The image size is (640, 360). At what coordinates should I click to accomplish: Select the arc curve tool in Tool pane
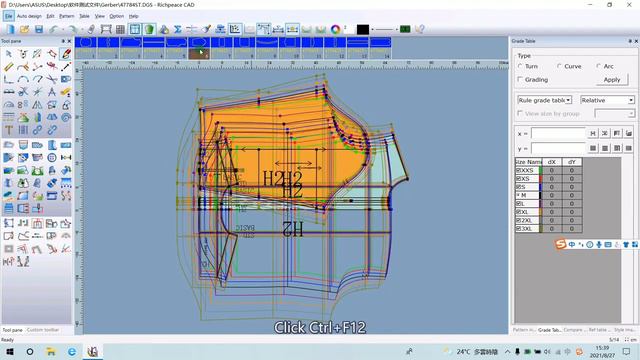tap(23, 79)
